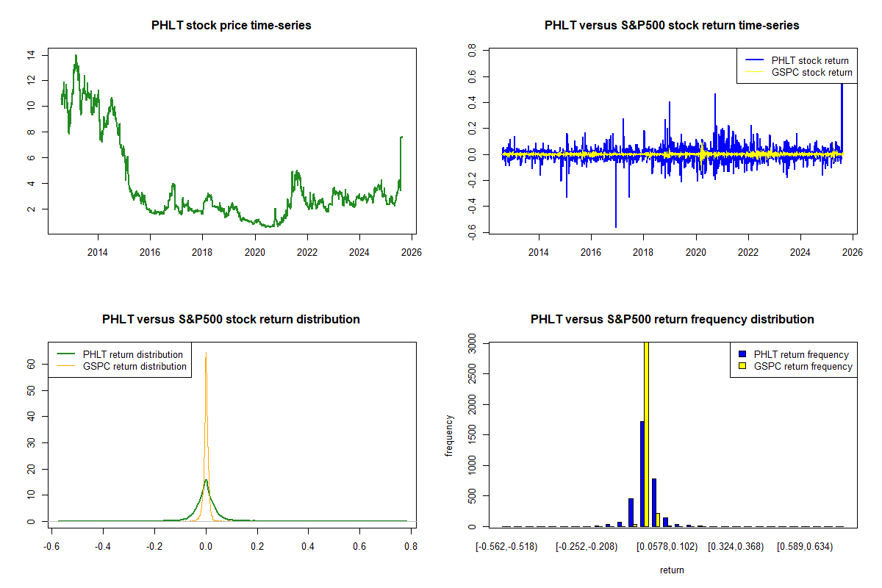The width and height of the screenshot is (882, 588).
Task: Click the 'PHLT versus S&P500 stock return distribution' title
Action: tap(231, 320)
